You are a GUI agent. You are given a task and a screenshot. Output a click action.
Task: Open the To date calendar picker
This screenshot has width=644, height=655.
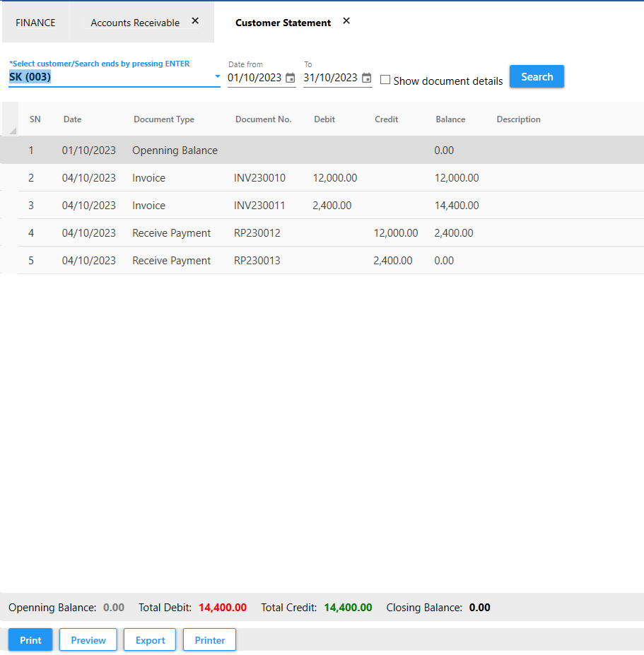[366, 78]
